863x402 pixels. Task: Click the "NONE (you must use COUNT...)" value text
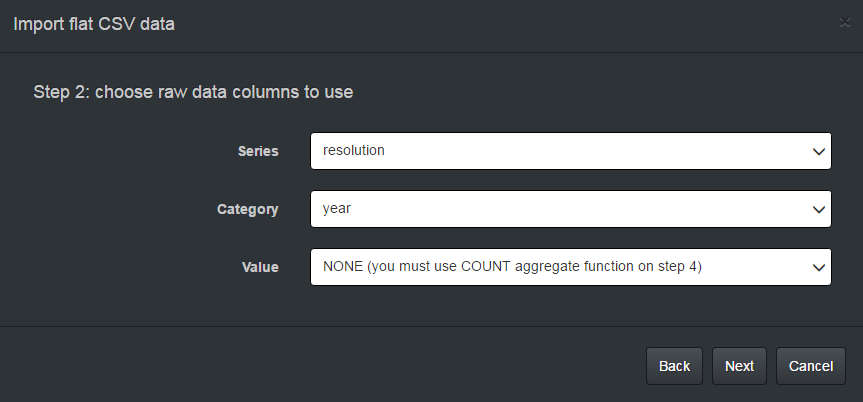[514, 267]
